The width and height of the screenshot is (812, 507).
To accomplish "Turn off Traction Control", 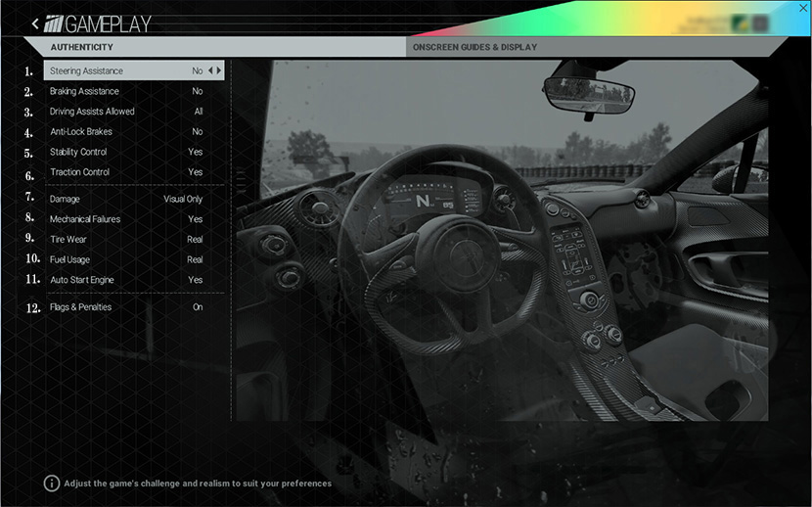I will [134, 172].
